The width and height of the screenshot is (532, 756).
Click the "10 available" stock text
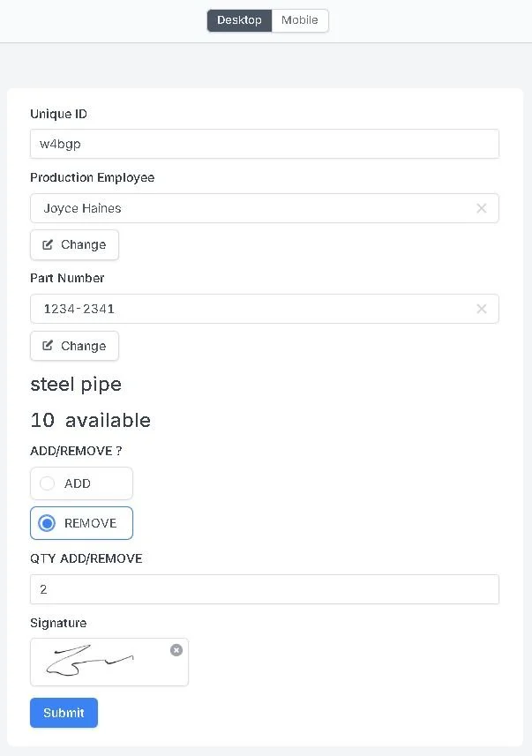pyautogui.click(x=90, y=420)
